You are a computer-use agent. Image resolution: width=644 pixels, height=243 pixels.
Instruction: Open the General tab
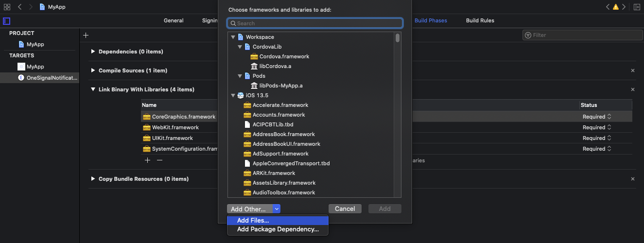(x=174, y=20)
